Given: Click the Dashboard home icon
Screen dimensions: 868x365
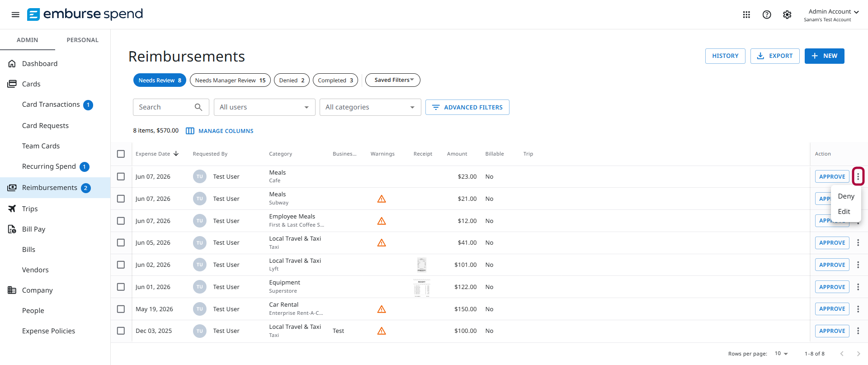Looking at the screenshot, I should [x=12, y=64].
